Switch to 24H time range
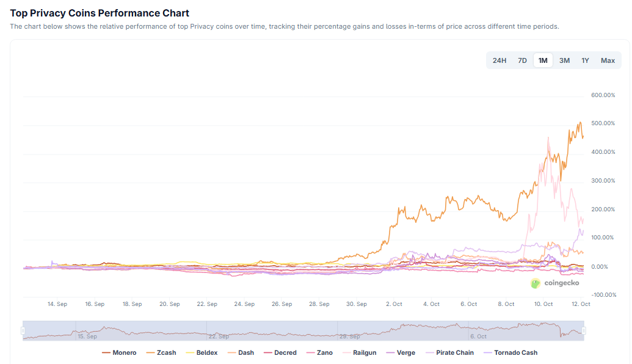This screenshot has height=364, width=632. pos(499,60)
